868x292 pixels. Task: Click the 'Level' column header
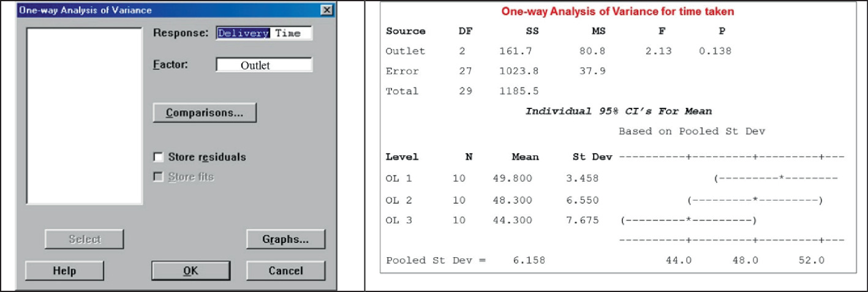pos(402,157)
